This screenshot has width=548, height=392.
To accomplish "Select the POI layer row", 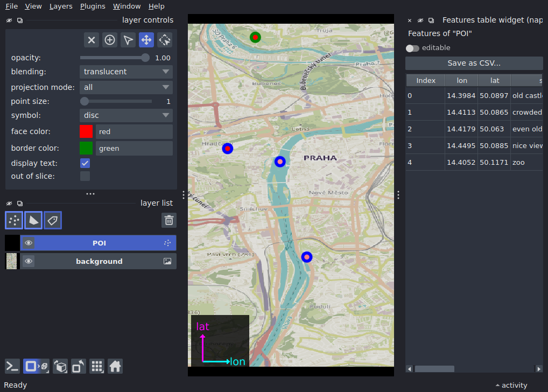I will [98, 243].
